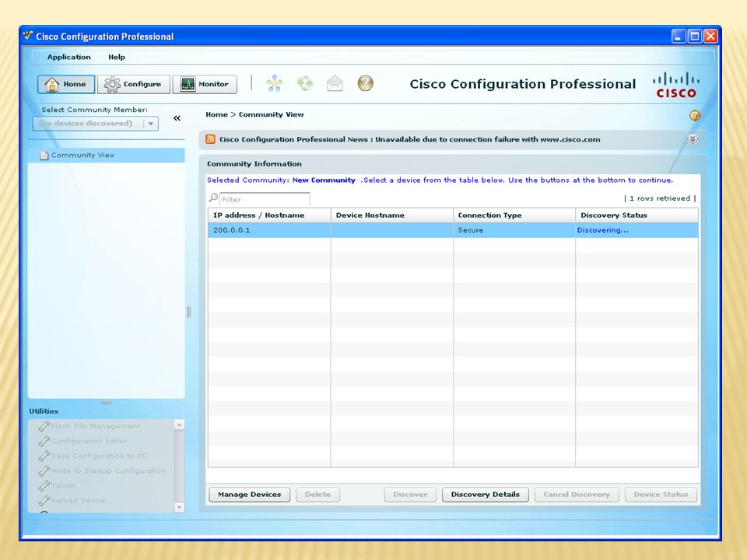
Task: Click the Home breadcrumb link
Action: pos(217,114)
